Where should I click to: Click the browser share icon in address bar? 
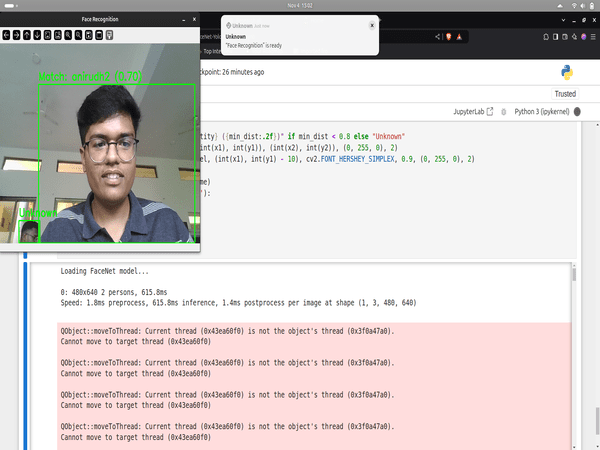tap(437, 37)
